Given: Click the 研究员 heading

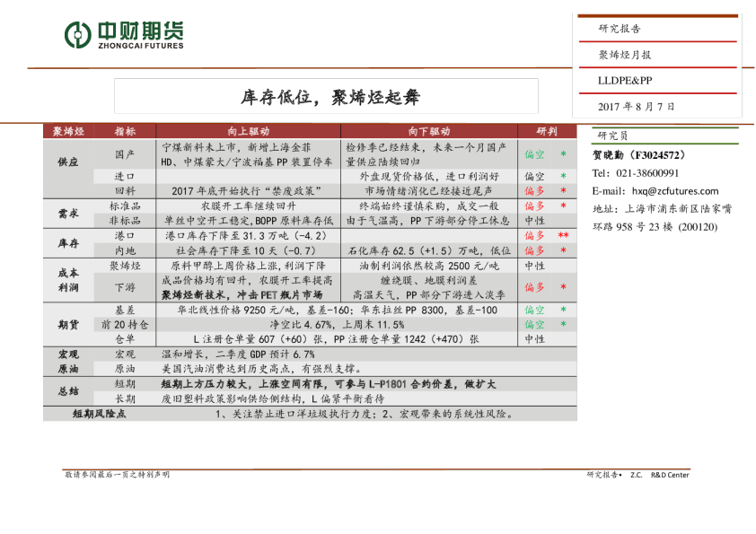Looking at the screenshot, I should 612,136.
